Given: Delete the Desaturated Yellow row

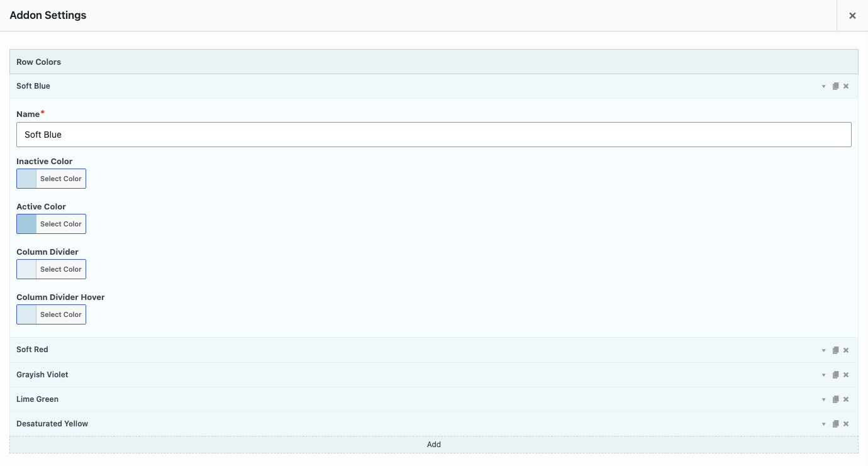Looking at the screenshot, I should (x=846, y=424).
